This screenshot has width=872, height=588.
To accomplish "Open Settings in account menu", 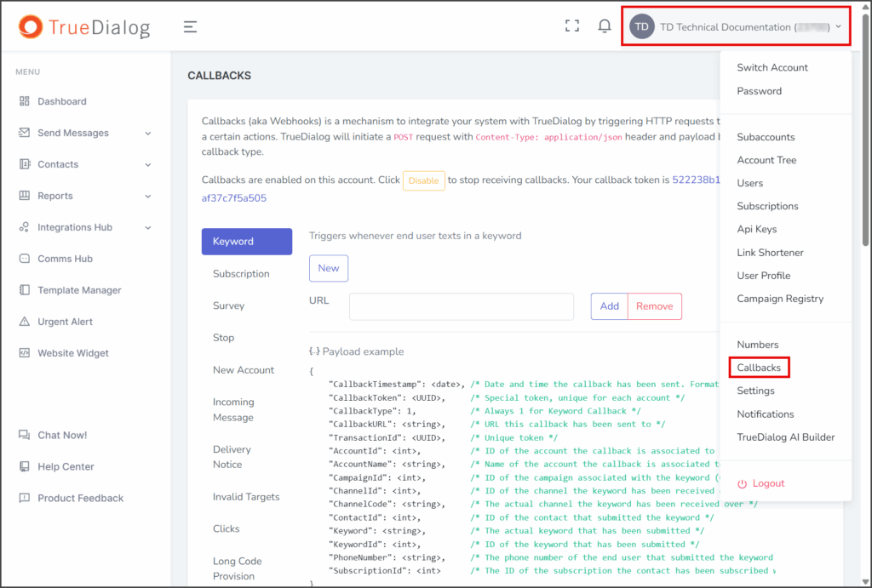I will pyautogui.click(x=755, y=391).
